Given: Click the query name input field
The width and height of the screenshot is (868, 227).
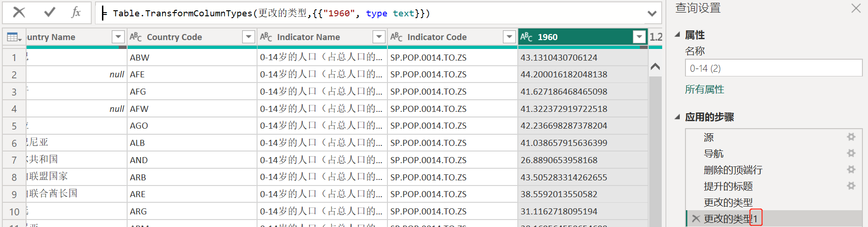Looking at the screenshot, I should pos(773,68).
